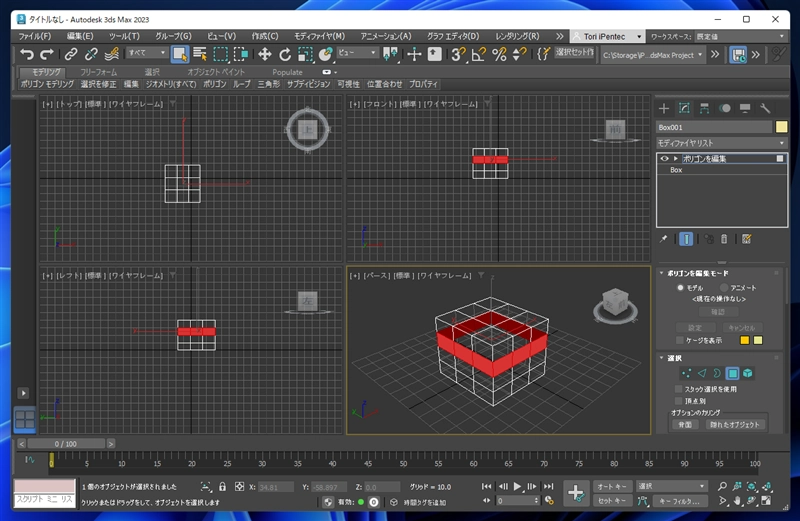This screenshot has height=521, width=800.
Task: Collapse the ポリゴンを編集モード rollout
Action: [x=662, y=274]
